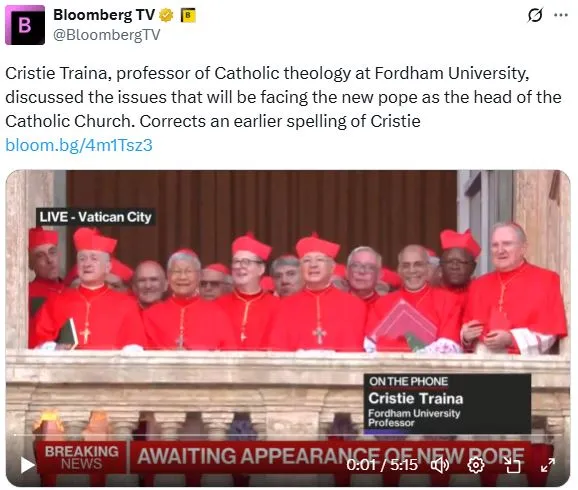Open the three-dot more options menu

(x=561, y=15)
